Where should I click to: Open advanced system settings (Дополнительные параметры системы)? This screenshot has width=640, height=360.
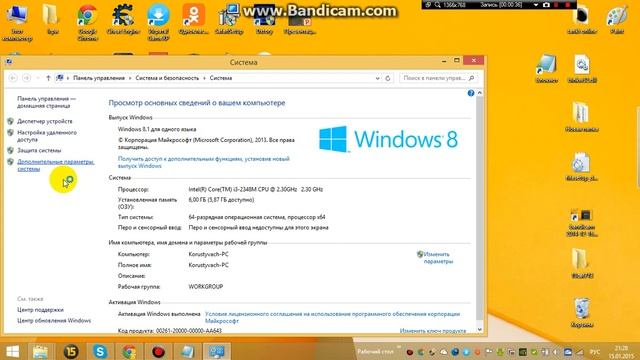click(56, 165)
